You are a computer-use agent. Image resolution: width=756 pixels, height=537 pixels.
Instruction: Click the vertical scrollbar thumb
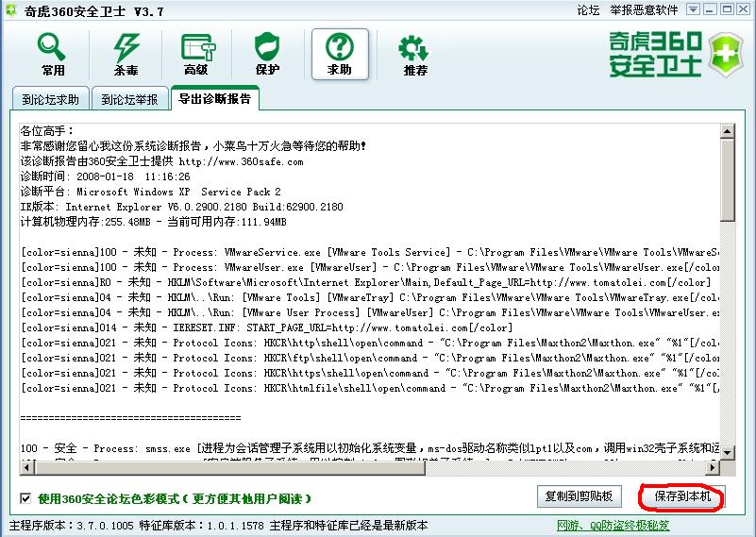pyautogui.click(x=728, y=180)
